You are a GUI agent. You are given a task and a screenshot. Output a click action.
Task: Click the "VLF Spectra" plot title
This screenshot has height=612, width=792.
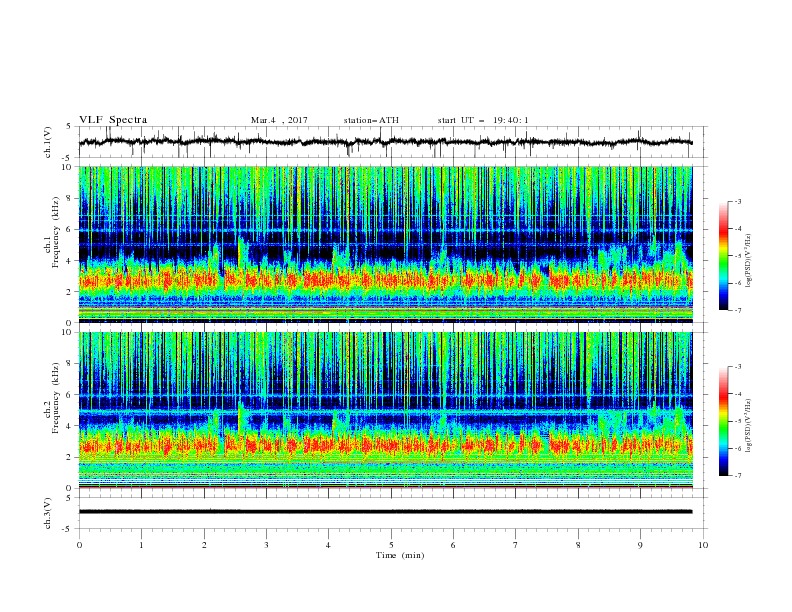[x=113, y=120]
